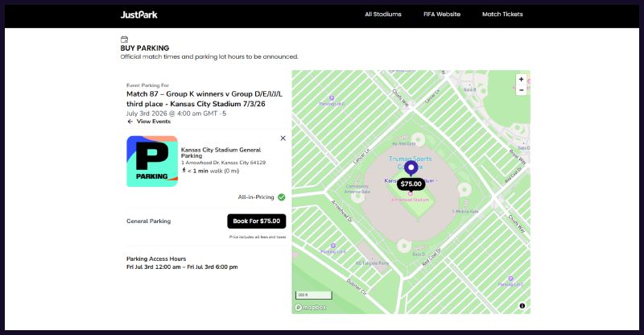Click the blue map location pin
The height and width of the screenshot is (335, 644).
[x=411, y=167]
